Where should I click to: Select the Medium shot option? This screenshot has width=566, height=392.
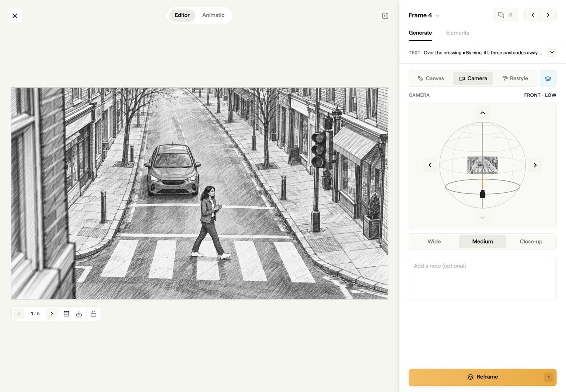tap(482, 241)
